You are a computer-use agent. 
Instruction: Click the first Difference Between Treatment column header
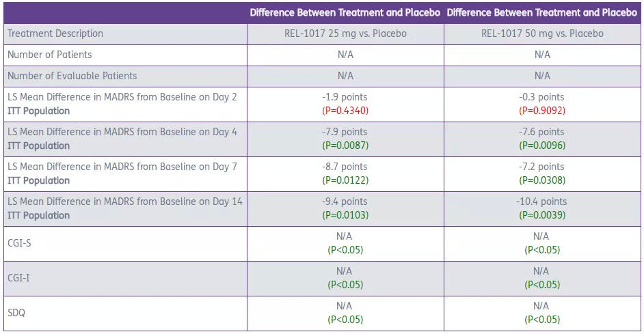[x=345, y=12]
